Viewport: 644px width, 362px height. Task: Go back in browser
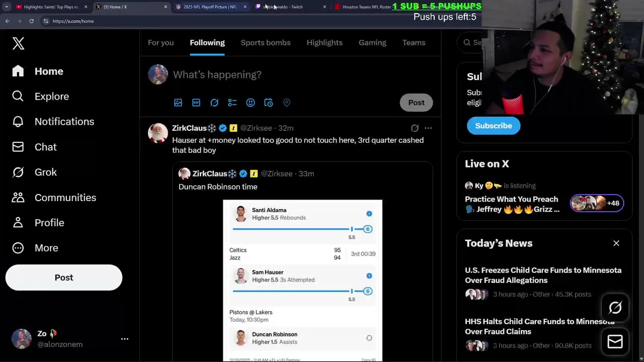pos(7,21)
